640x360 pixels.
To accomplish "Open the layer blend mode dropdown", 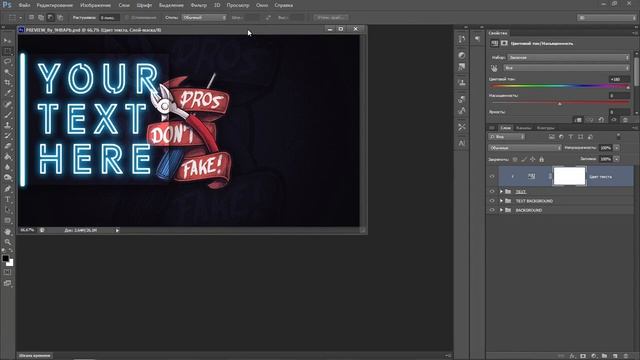I will click(524, 148).
